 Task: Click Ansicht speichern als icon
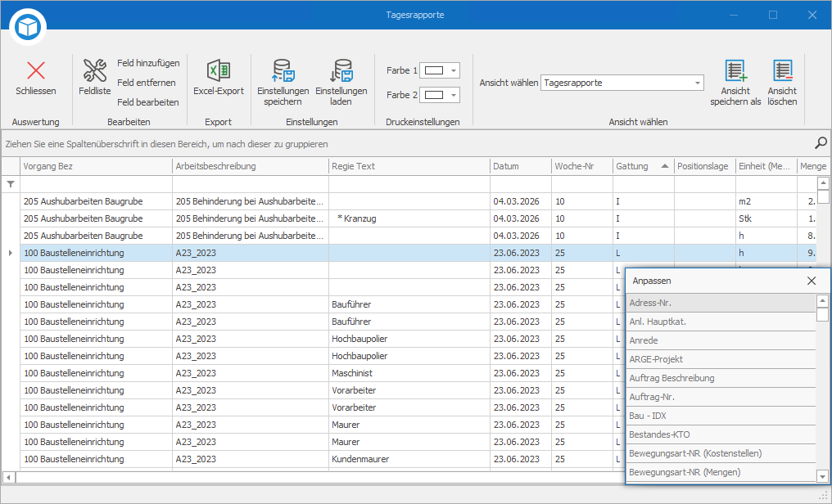[735, 70]
